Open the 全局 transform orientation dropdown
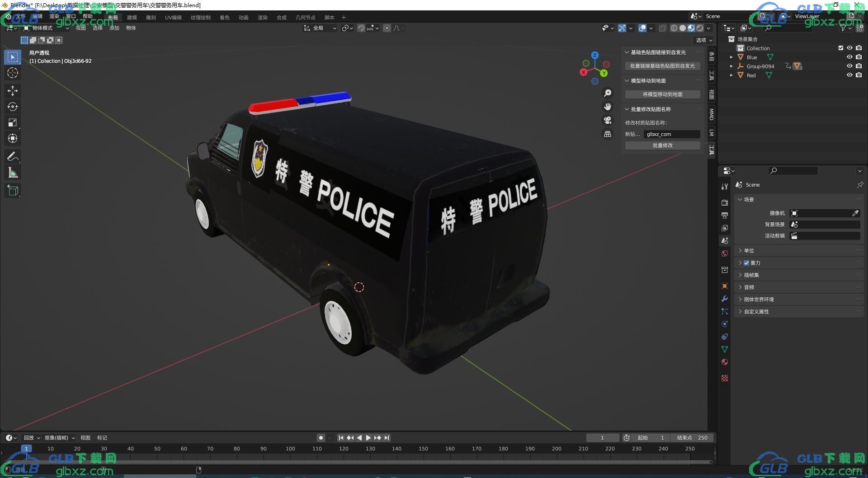Viewport: 868px width, 478px height. point(320,28)
